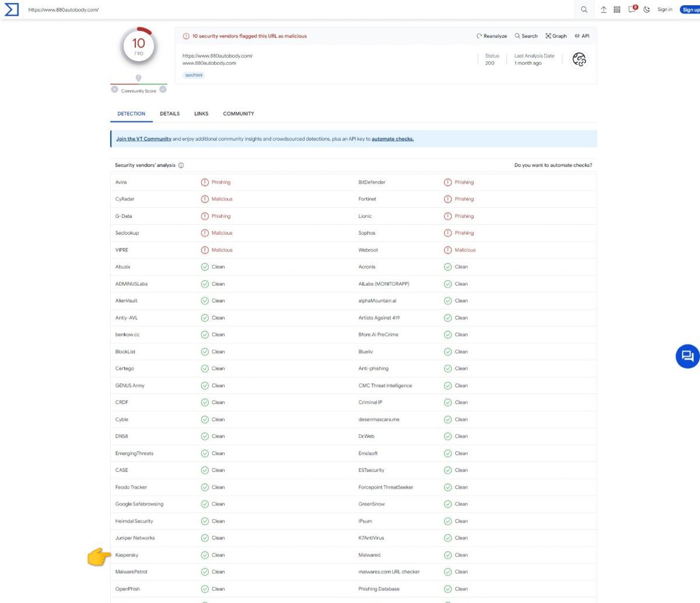Click the CyRadar malicious warning icon

(x=205, y=199)
